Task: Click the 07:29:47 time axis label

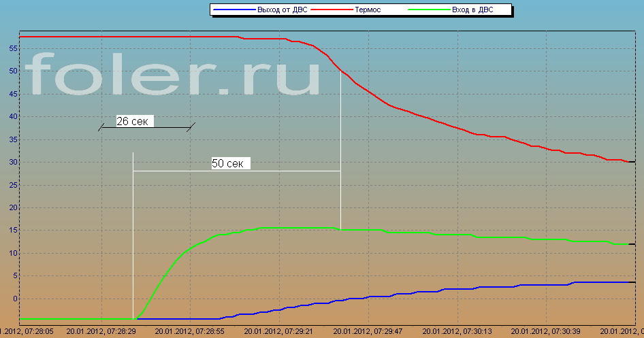Action: (368, 331)
